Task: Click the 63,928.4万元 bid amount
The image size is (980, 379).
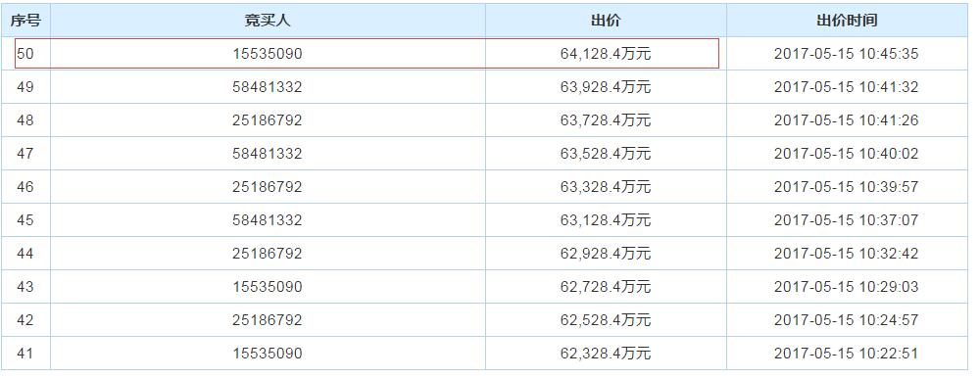Action: pos(606,87)
